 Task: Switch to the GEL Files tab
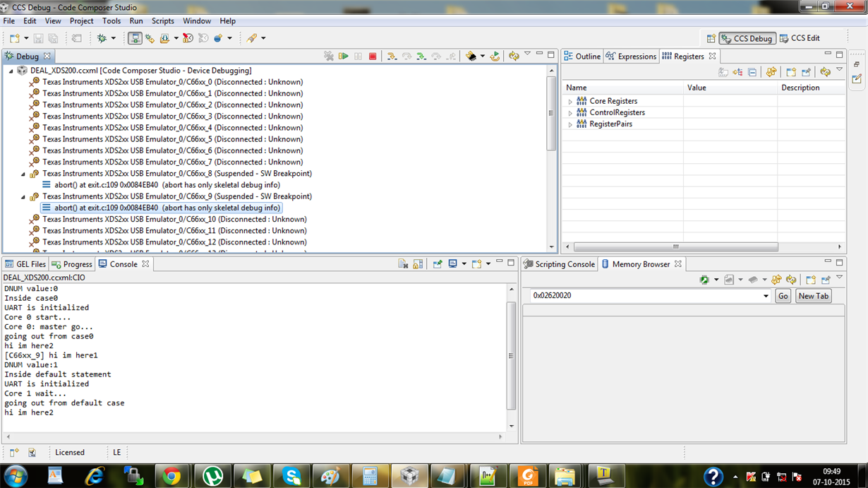coord(25,264)
